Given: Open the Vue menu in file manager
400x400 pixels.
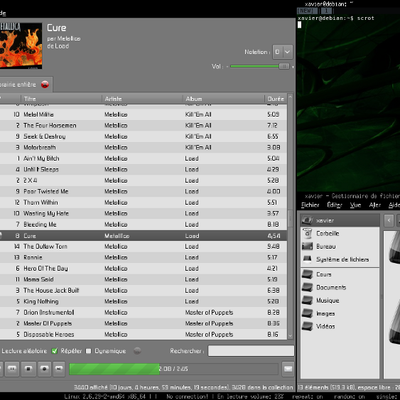Looking at the screenshot, I should coord(355,205).
